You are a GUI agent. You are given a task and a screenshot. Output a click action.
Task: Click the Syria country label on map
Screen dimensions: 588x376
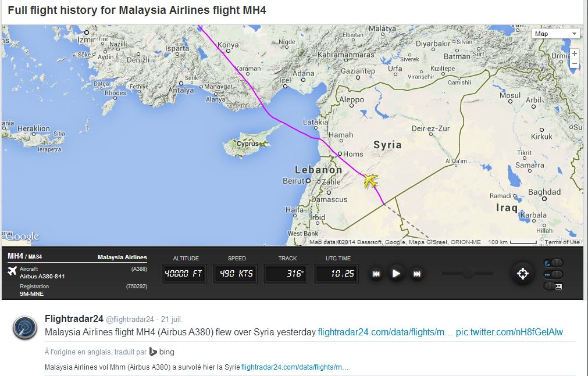[387, 145]
